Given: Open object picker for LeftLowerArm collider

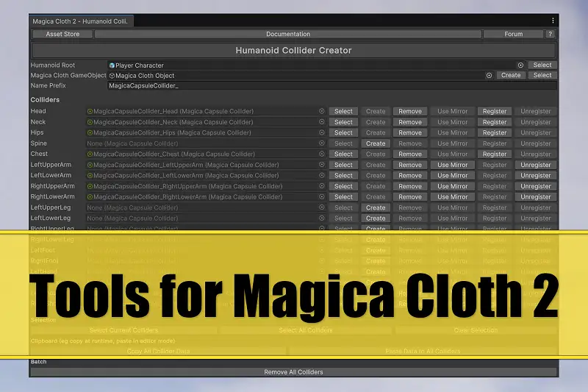Looking at the screenshot, I should point(321,176).
